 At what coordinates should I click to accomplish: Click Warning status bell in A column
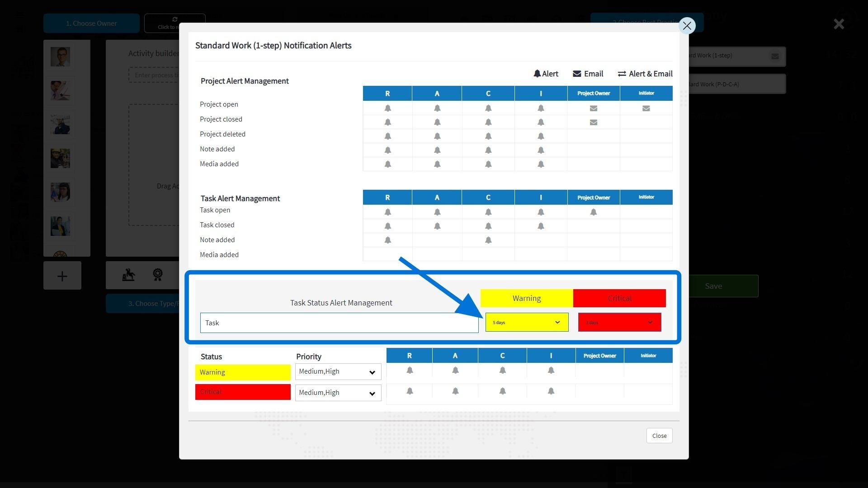pyautogui.click(x=455, y=370)
